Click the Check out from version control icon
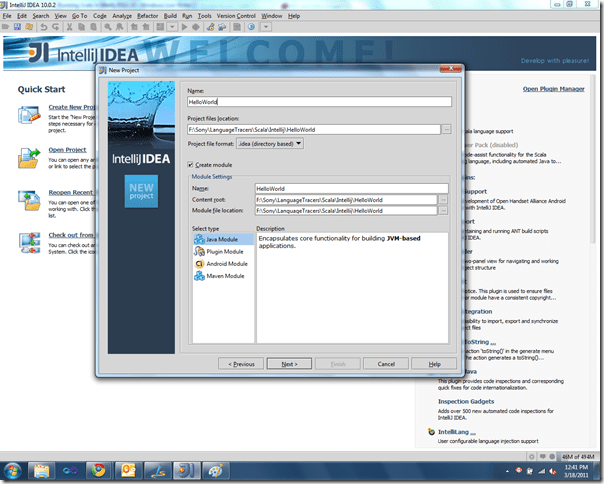The width and height of the screenshot is (604, 484). tap(29, 241)
